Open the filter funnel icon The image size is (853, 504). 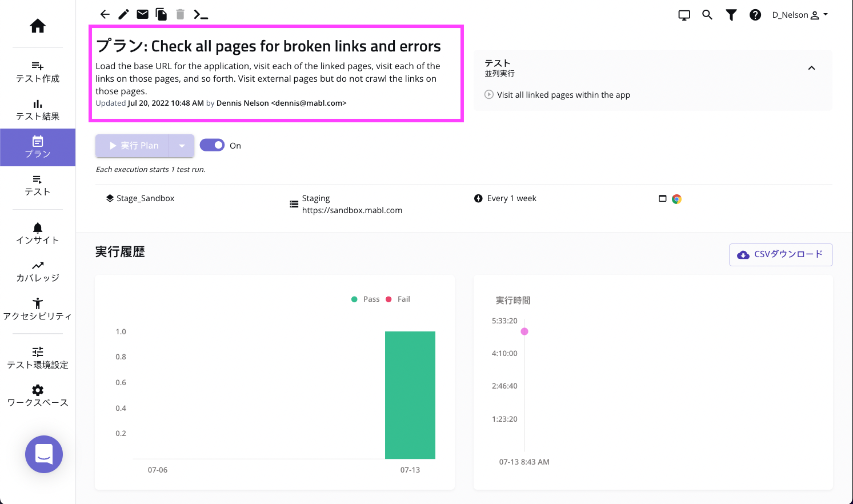[x=731, y=15]
